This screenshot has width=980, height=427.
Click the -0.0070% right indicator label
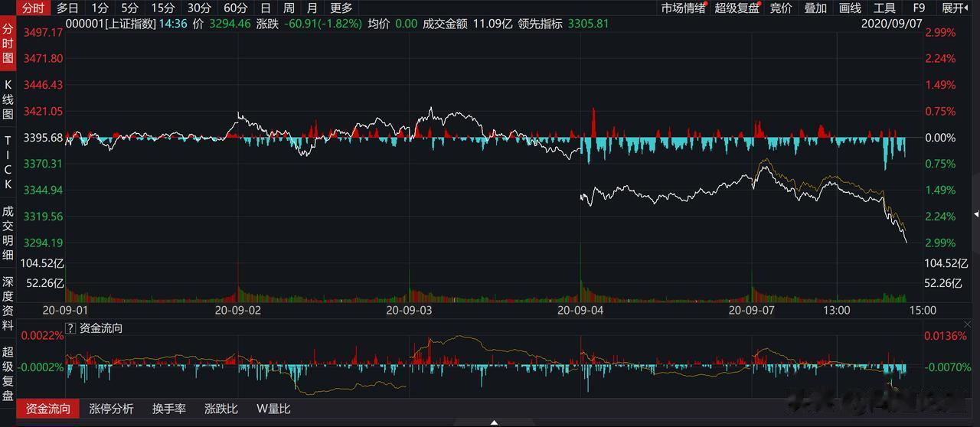click(947, 367)
